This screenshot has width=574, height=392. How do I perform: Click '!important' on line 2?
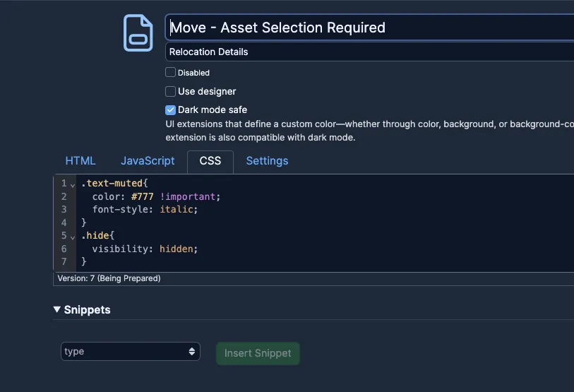187,196
